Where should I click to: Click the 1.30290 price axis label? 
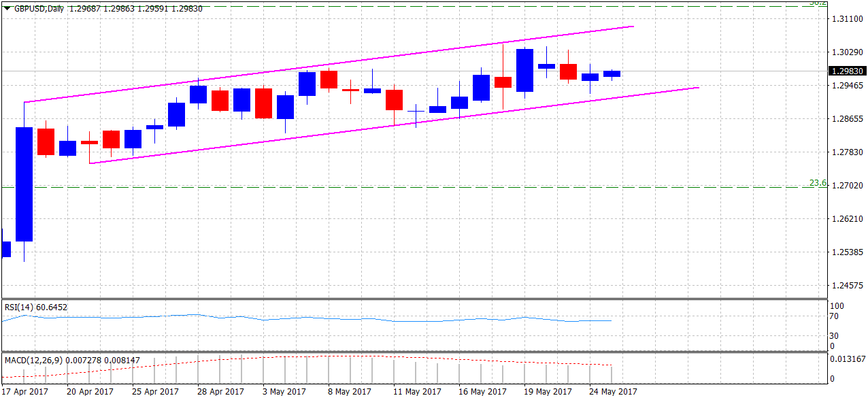(846, 52)
